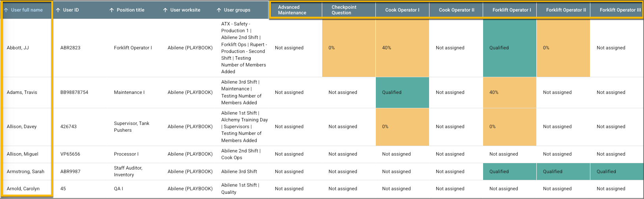Click the User worksite sort arrow
This screenshot has width=644, height=199.
pyautogui.click(x=165, y=10)
